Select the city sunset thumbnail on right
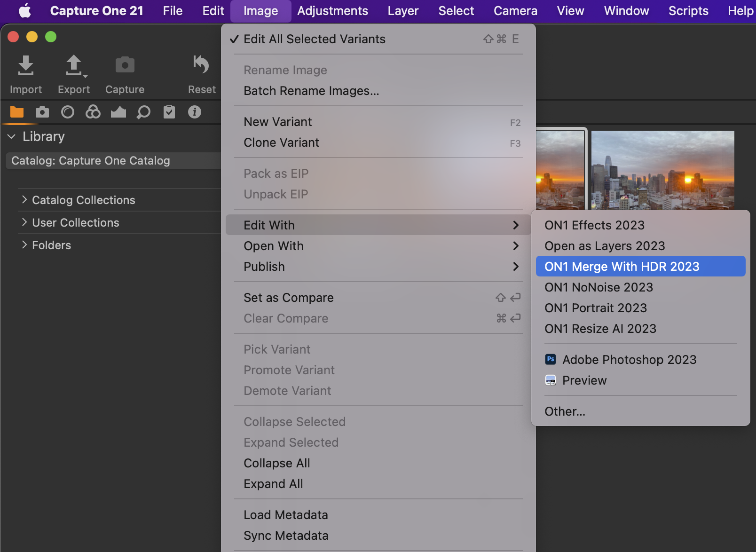The width and height of the screenshot is (756, 552). point(662,170)
